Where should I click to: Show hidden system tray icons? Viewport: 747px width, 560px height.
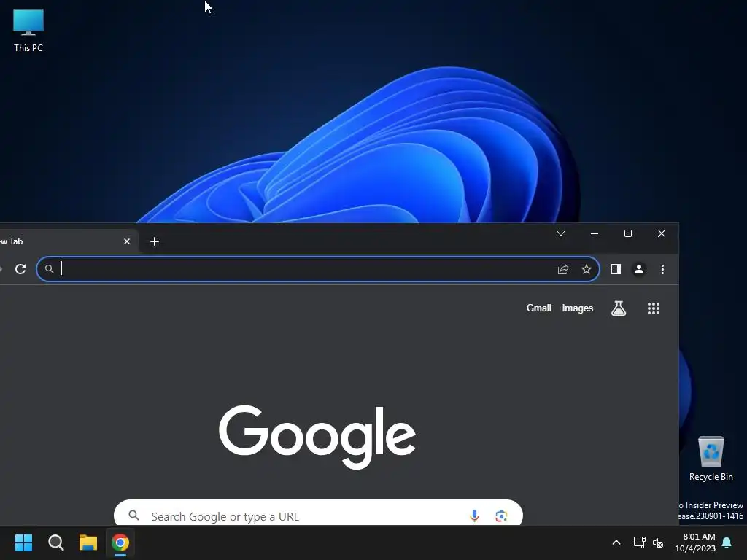click(x=616, y=542)
